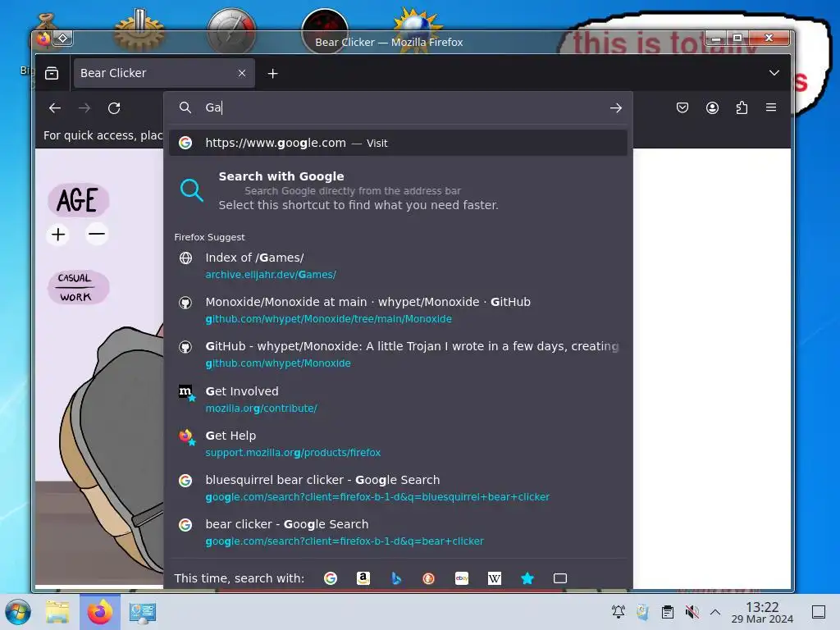Open the Get Involved bookmark suggestion

click(398, 399)
